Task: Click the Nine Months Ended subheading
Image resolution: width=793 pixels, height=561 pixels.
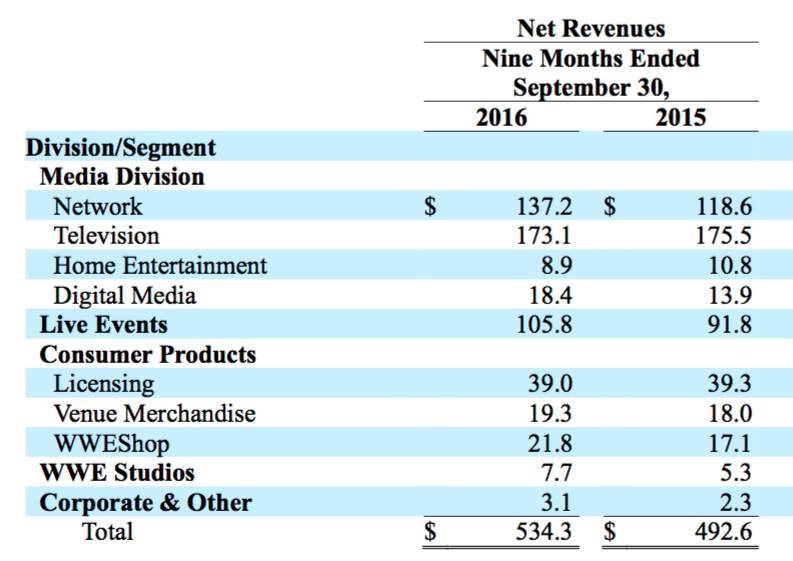Action: click(x=590, y=58)
